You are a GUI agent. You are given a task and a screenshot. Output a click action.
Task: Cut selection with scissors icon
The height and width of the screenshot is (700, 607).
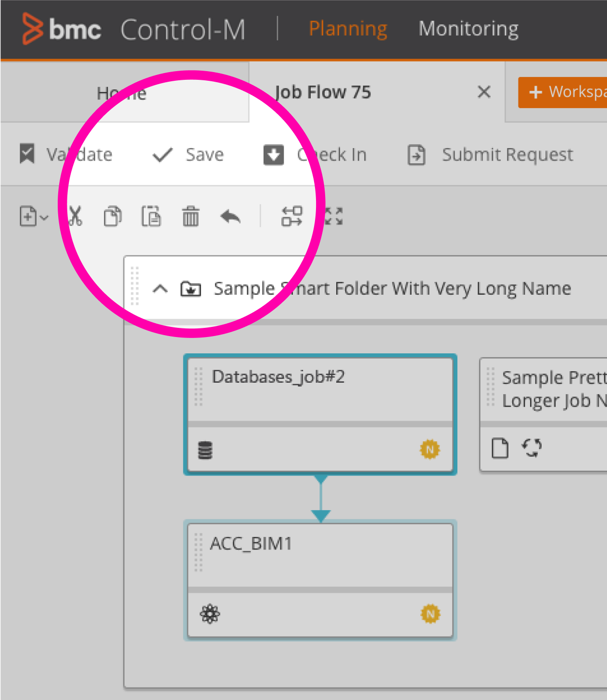point(75,216)
